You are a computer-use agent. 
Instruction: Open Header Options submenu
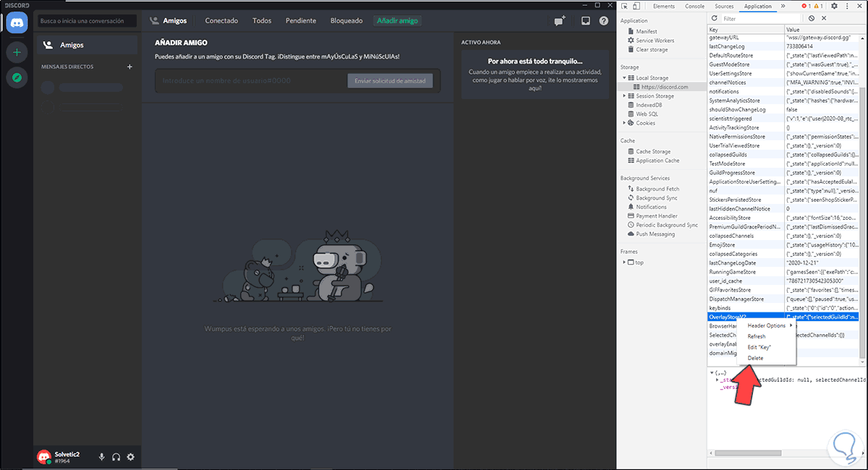(767, 325)
